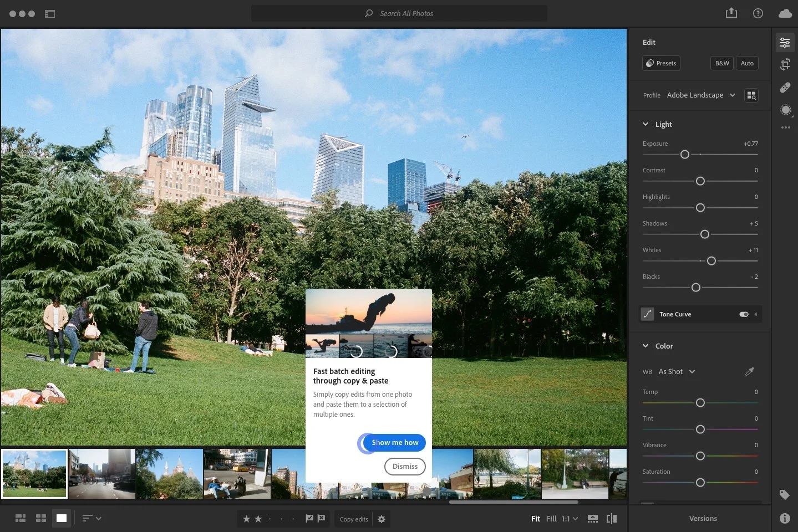Flag photo as rejected
798x532 pixels.
[x=322, y=519]
